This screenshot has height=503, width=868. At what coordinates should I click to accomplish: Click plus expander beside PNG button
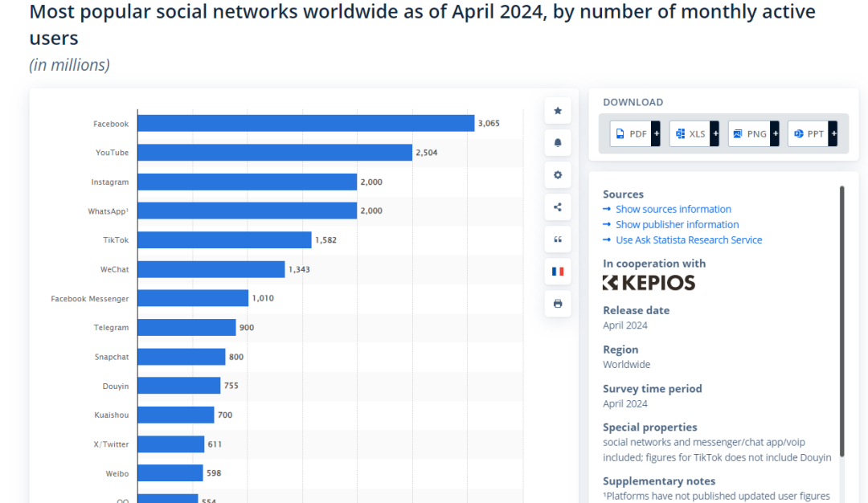(775, 134)
